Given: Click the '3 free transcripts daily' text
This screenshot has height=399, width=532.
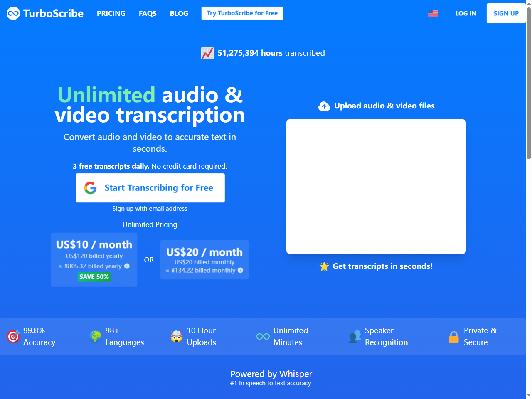Looking at the screenshot, I should click(111, 166).
